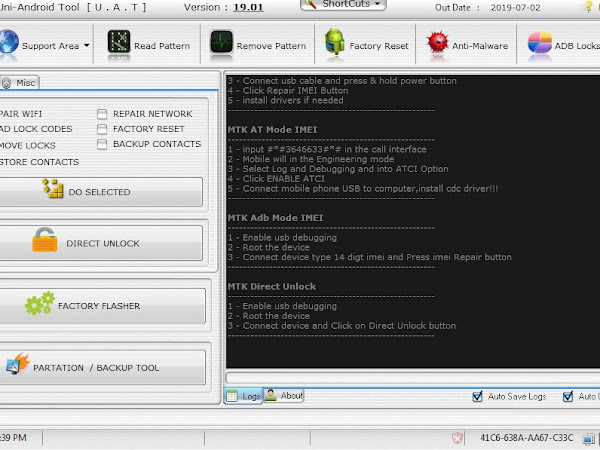Select the Remove Pattern label
Viewport: 600px width, 450px height.
[x=271, y=46]
